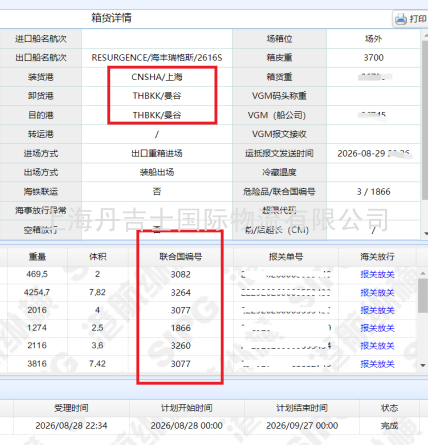This screenshot has height=445, width=428.
Task: Click the volume cell 7.42
Action: 97,364
